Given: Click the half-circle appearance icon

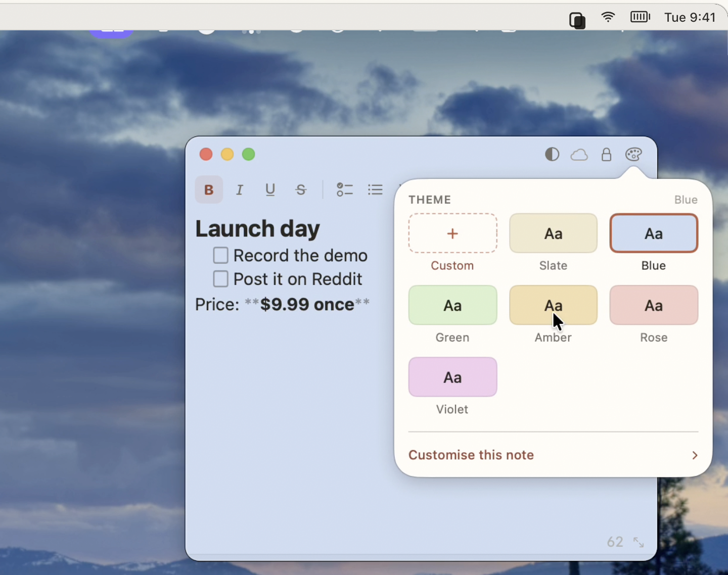Looking at the screenshot, I should (552, 154).
